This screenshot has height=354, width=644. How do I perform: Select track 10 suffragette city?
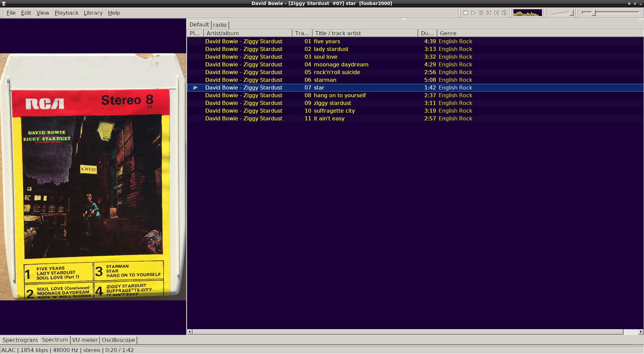click(x=415, y=111)
